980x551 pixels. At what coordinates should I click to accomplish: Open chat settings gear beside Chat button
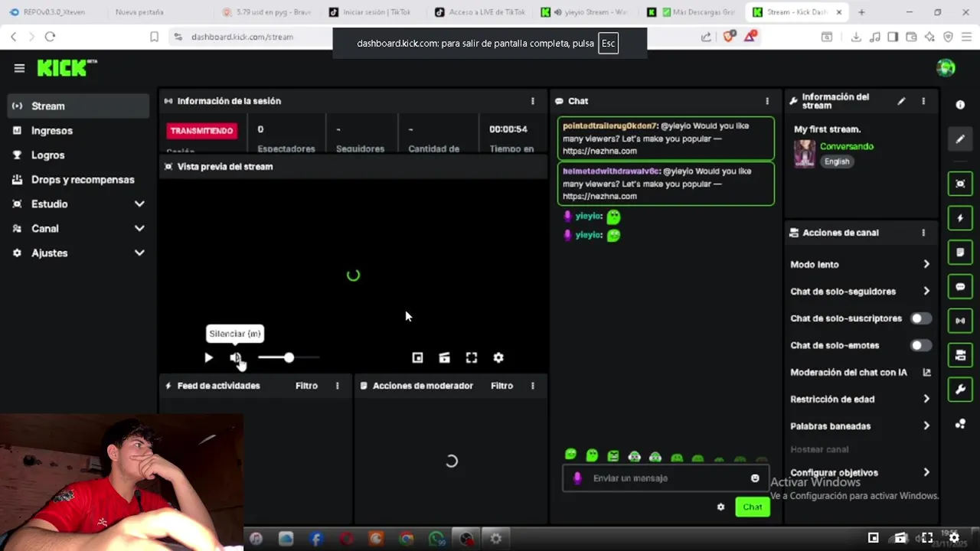[720, 507]
